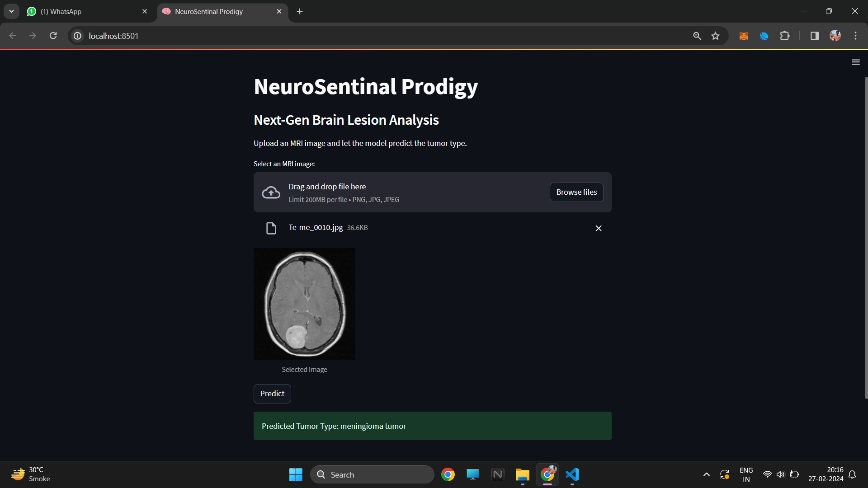Open the MetaMask fox extension
The image size is (868, 488).
point(744,36)
